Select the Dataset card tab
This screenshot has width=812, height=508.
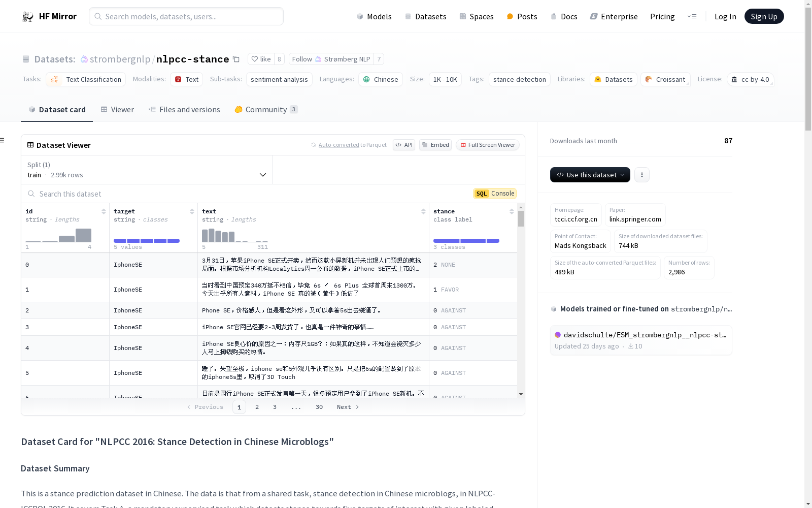(57, 109)
